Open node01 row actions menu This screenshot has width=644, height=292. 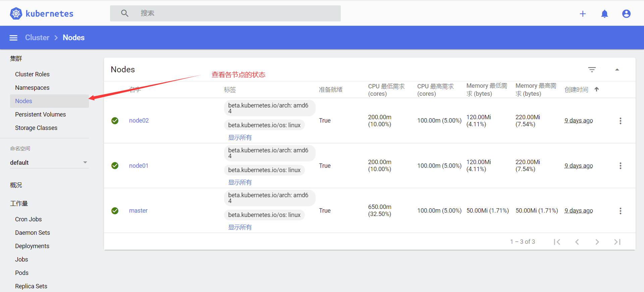click(x=621, y=166)
